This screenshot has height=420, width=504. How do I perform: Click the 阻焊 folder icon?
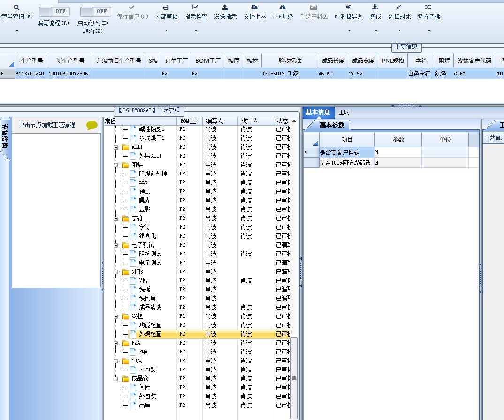tap(125, 165)
